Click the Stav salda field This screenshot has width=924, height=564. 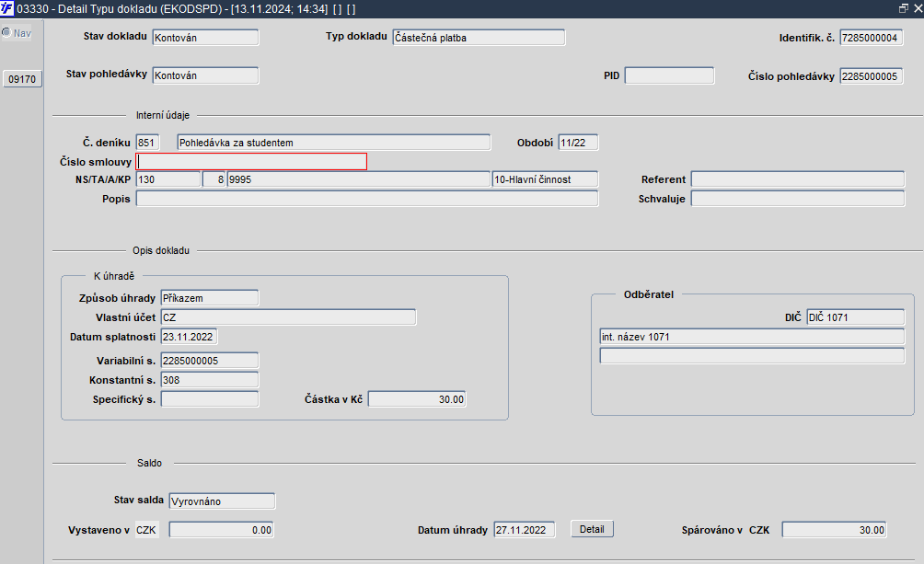tap(222, 501)
